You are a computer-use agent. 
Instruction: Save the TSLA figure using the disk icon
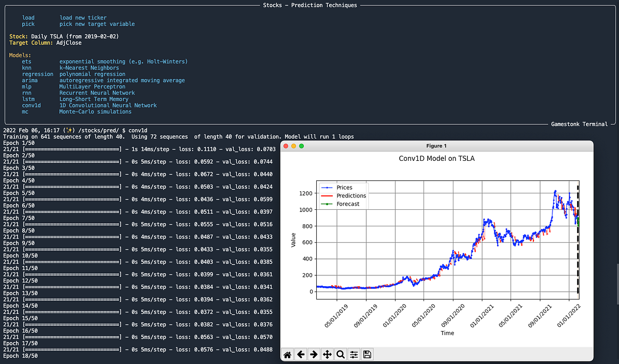pyautogui.click(x=367, y=354)
